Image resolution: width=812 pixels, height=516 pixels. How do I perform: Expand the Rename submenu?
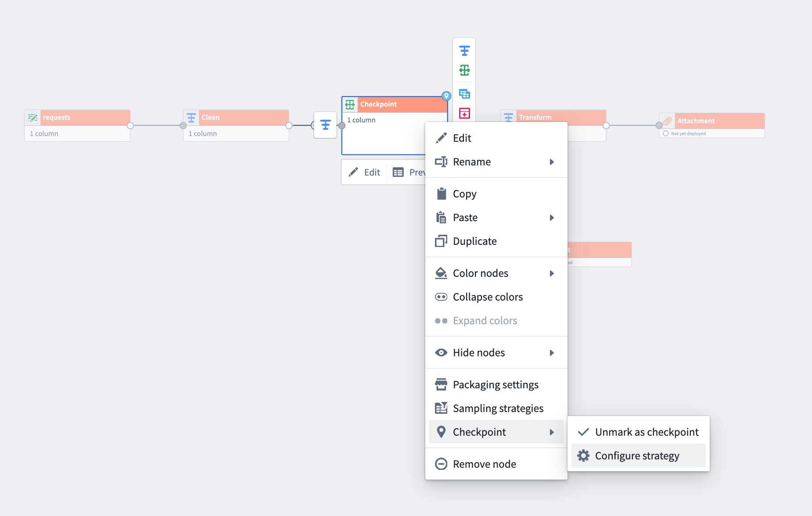coord(552,161)
